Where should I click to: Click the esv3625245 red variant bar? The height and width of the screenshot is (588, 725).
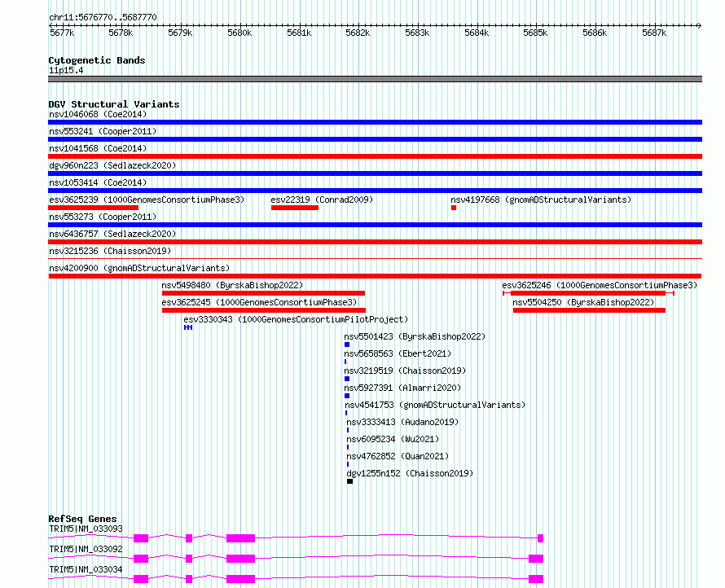point(264,310)
